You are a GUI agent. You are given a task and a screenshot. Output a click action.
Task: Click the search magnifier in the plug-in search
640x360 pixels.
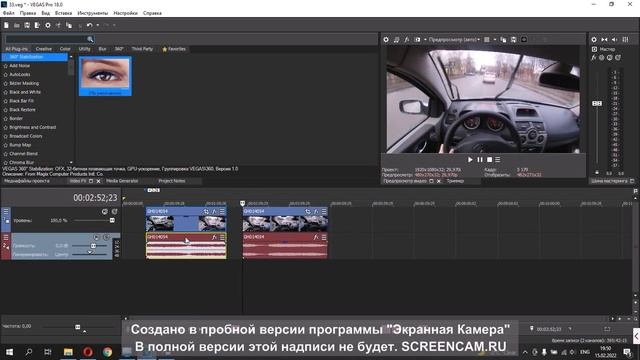coord(90,39)
